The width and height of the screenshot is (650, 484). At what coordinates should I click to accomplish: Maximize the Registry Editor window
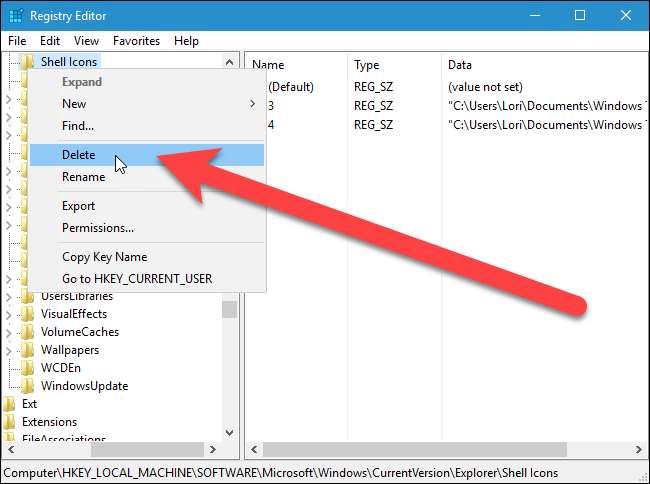point(580,16)
